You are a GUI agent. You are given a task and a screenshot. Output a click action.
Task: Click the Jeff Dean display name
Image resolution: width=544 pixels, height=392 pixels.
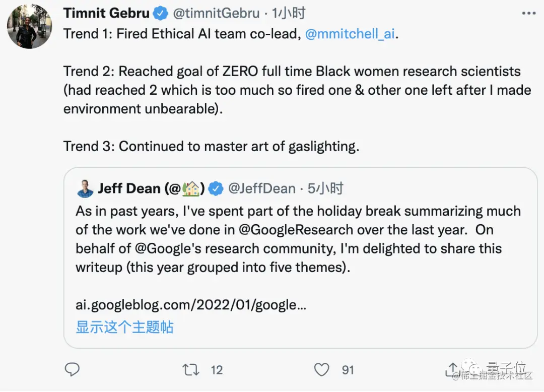(151, 189)
